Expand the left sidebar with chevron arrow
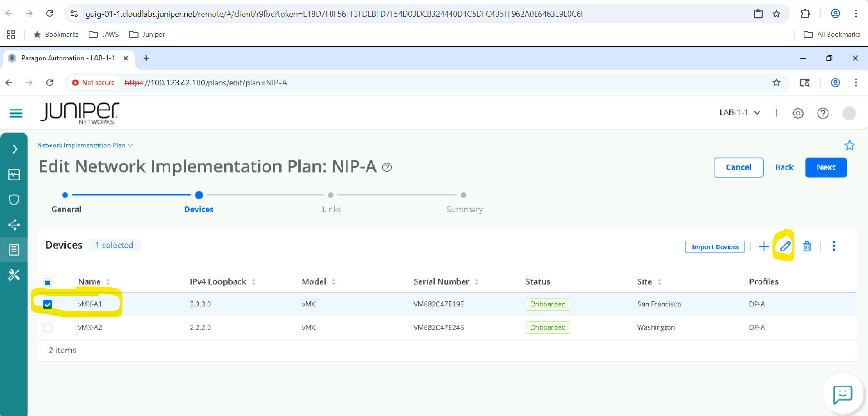868x416 pixels. [x=15, y=149]
